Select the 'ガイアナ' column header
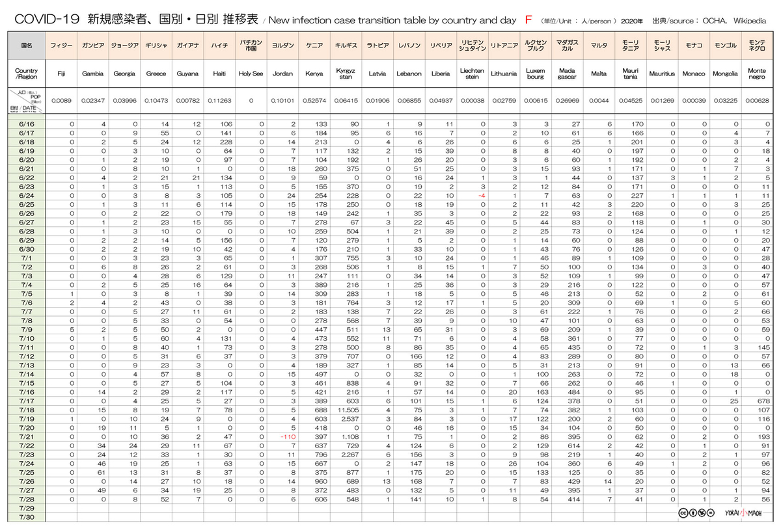This screenshot has width=781, height=532. point(187,47)
